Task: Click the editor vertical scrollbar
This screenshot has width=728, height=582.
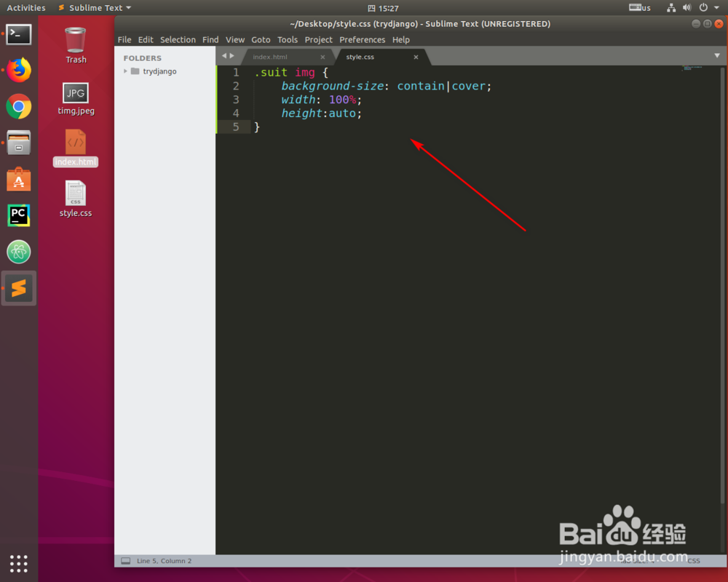Action: pyautogui.click(x=723, y=284)
